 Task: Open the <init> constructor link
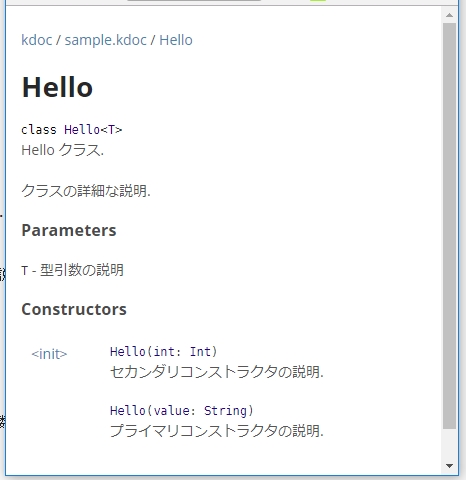tap(49, 354)
